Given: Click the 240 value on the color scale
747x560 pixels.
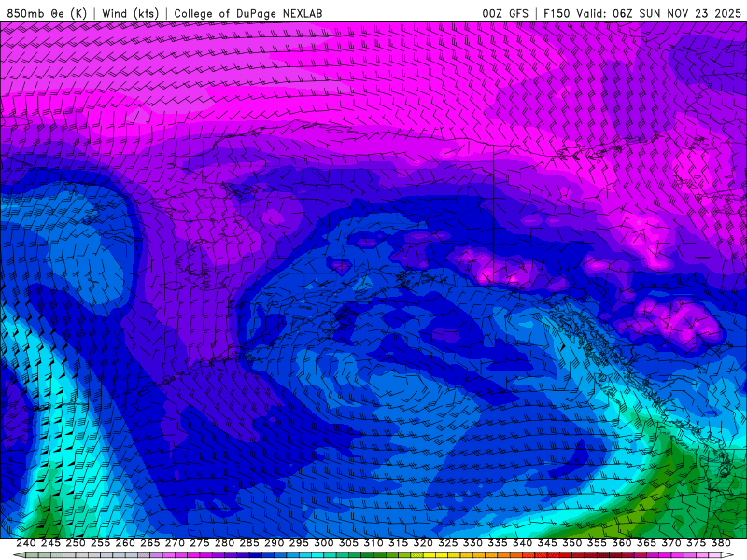Looking at the screenshot, I should [x=26, y=543].
